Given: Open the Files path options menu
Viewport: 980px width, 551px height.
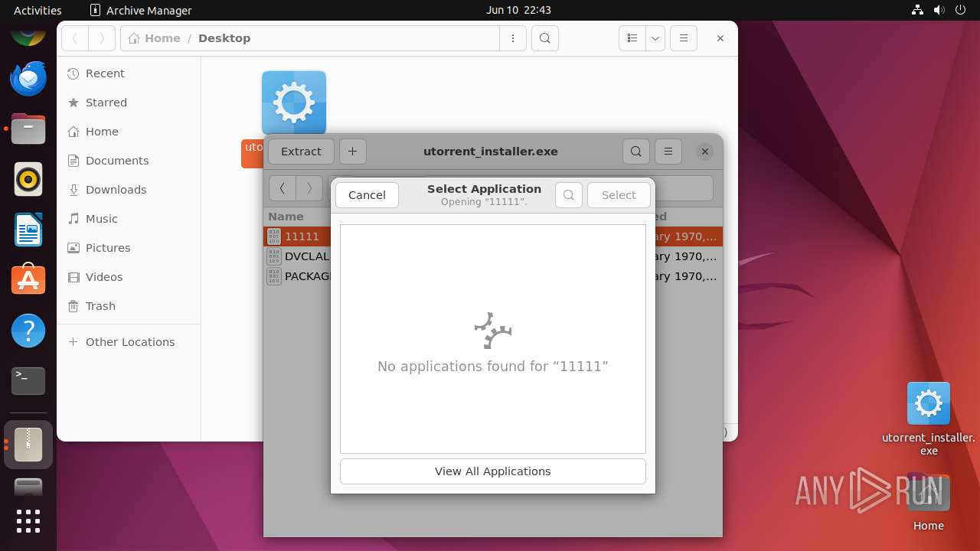Looking at the screenshot, I should pos(513,38).
